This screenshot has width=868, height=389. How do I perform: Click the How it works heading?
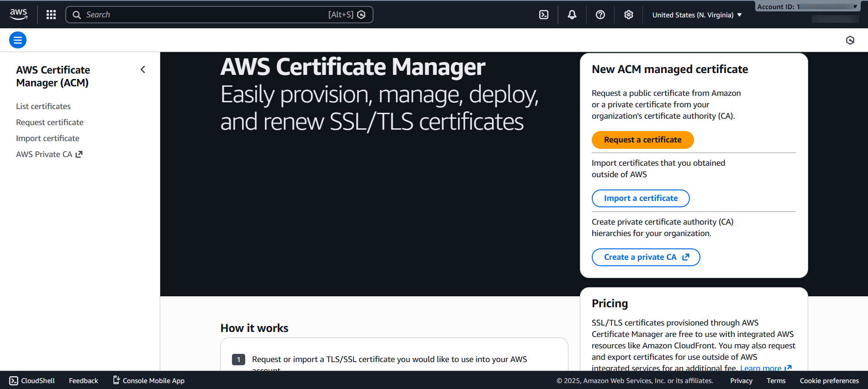tap(254, 328)
